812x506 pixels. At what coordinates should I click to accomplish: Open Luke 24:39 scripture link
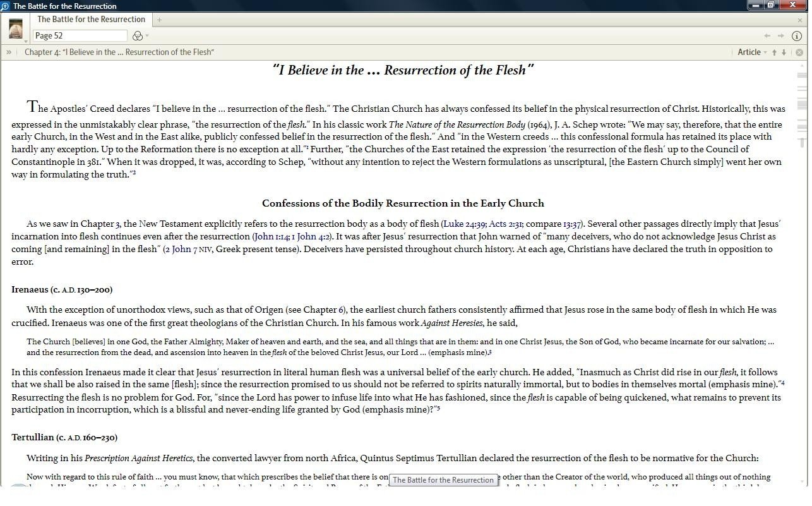coord(465,224)
